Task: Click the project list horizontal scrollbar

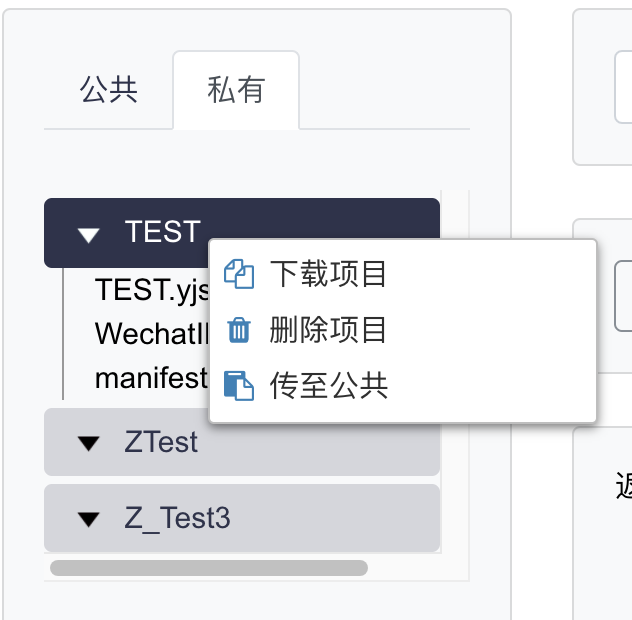Action: (208, 568)
